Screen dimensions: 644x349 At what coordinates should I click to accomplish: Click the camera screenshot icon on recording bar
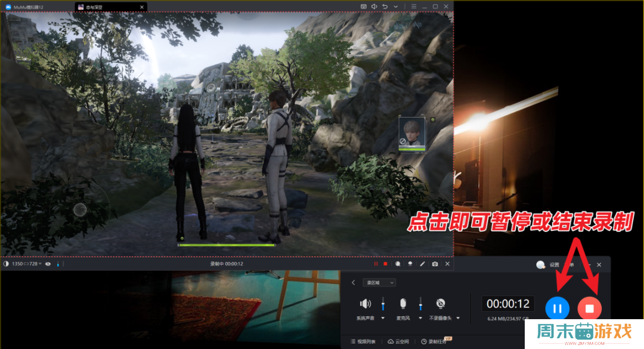[x=435, y=264]
